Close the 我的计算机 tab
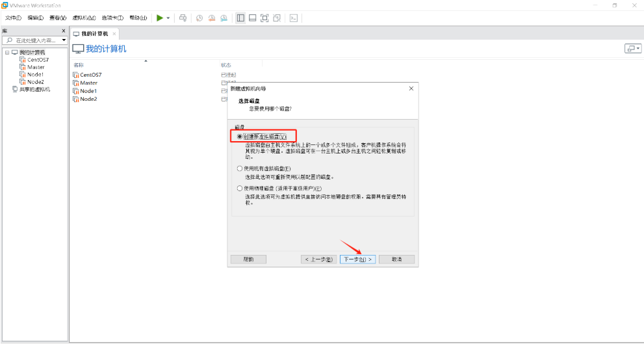The width and height of the screenshot is (644, 344). [114, 34]
